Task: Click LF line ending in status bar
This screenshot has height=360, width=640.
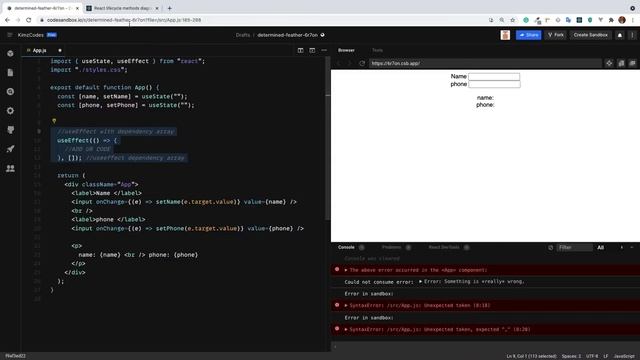Action: [x=606, y=356]
